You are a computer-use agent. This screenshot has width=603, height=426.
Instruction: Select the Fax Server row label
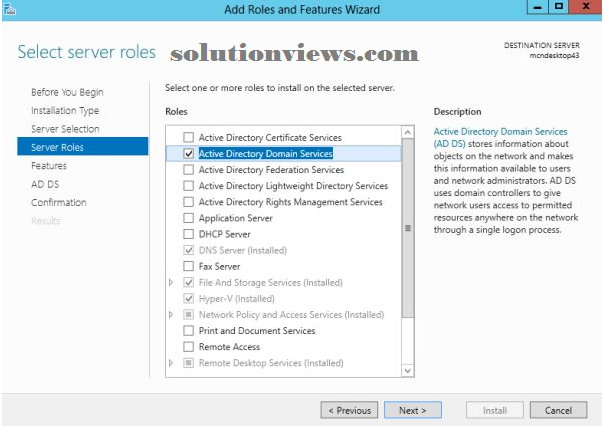(x=219, y=266)
